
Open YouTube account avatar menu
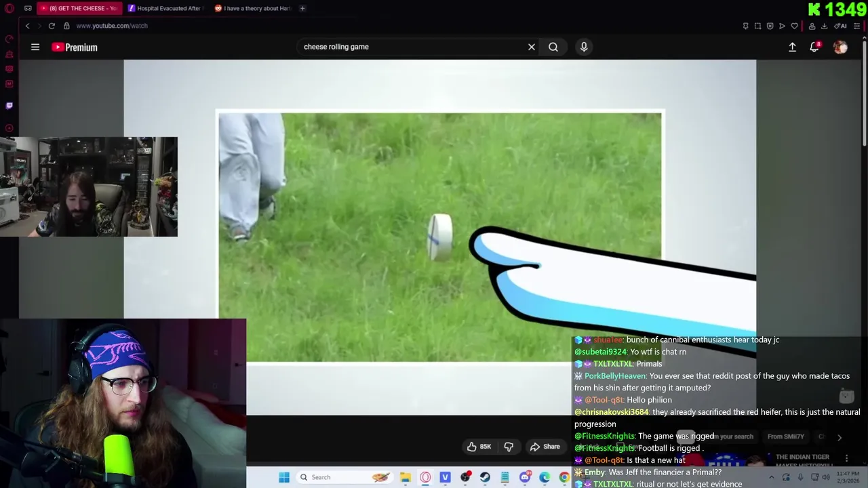pyautogui.click(x=840, y=47)
